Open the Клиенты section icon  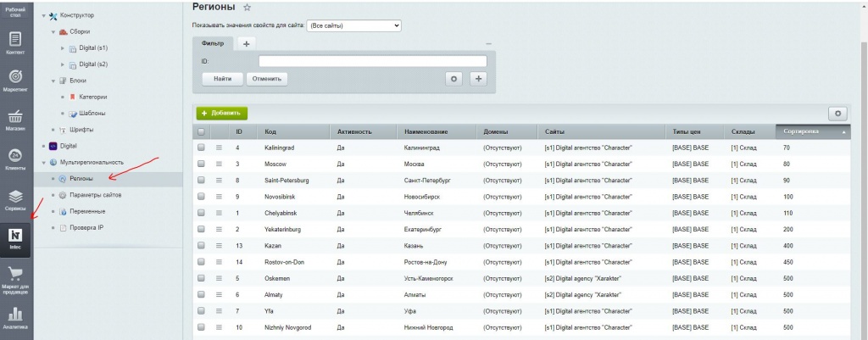tap(15, 158)
